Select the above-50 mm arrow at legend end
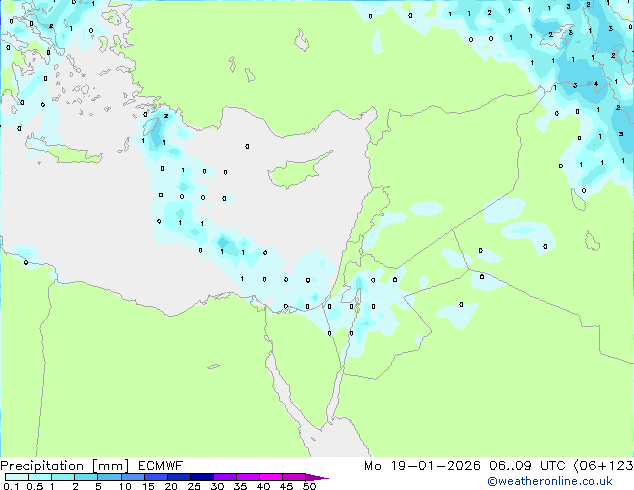Image resolution: width=634 pixels, height=490 pixels. coord(317,477)
